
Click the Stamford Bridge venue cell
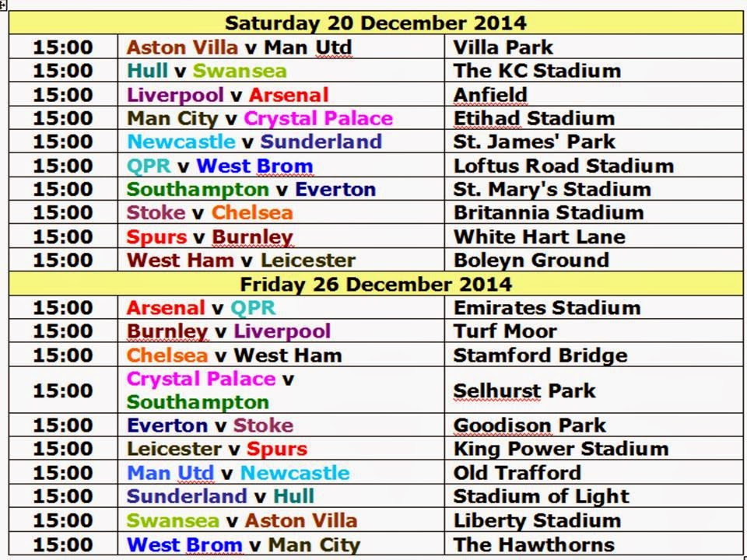pos(594,355)
